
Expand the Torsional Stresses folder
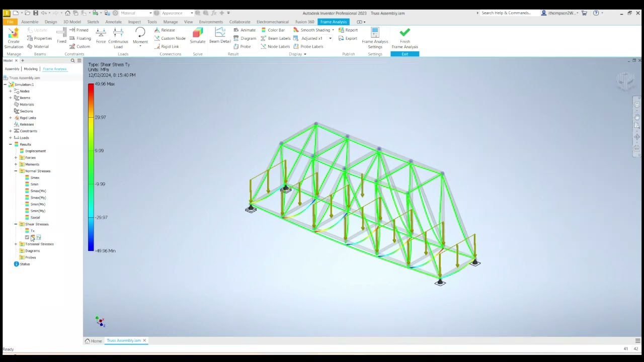coord(16,244)
